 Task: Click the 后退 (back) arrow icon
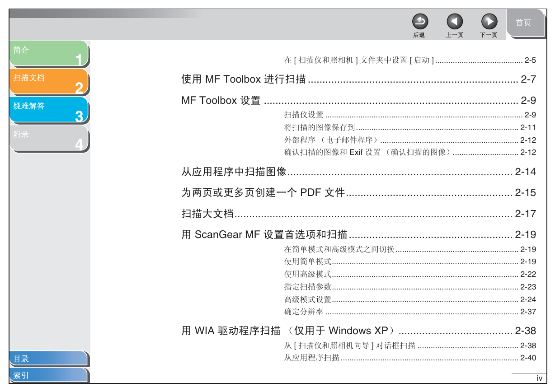coord(419,21)
